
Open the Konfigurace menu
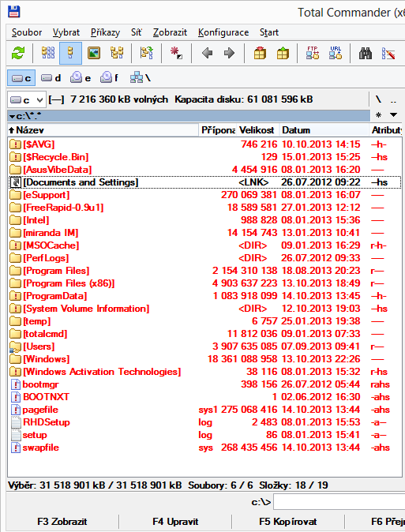tap(223, 32)
